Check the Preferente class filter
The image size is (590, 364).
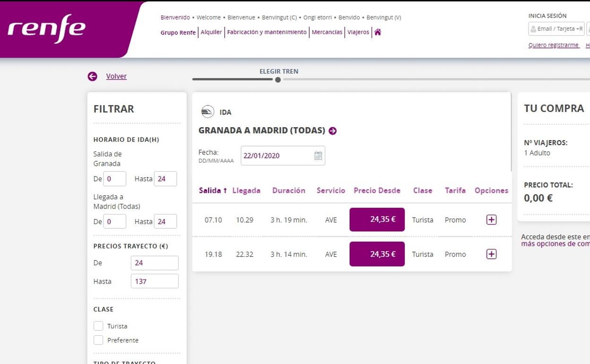pyautogui.click(x=98, y=340)
